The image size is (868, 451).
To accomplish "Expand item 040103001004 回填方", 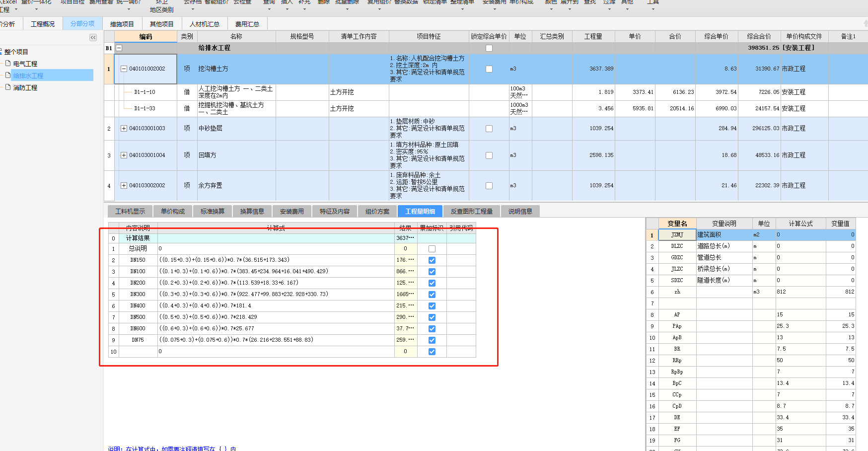I will [x=124, y=155].
